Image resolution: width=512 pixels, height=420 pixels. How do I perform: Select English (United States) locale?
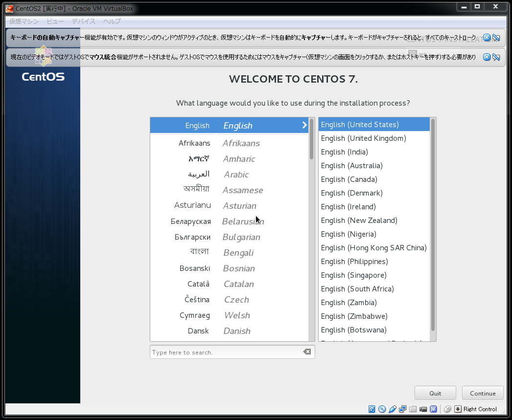(x=374, y=125)
